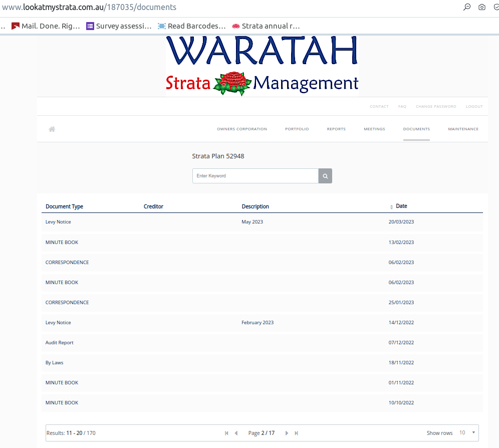The image size is (499, 448).
Task: Go to the first page of results
Action: [x=226, y=433]
